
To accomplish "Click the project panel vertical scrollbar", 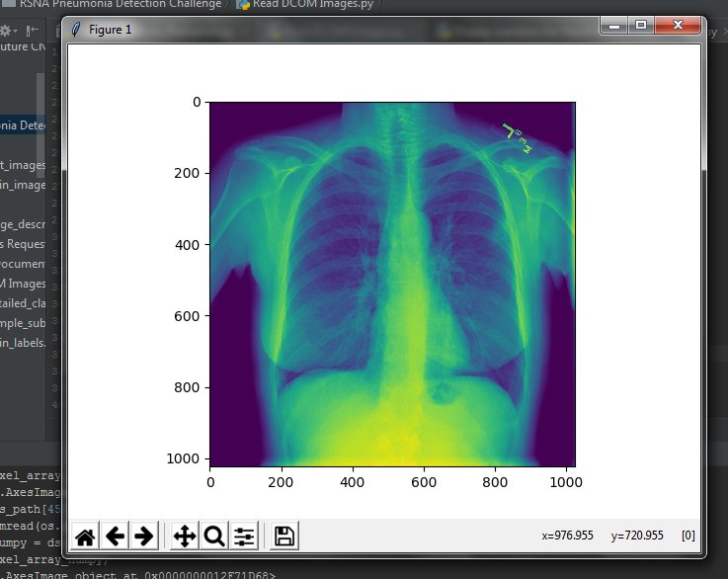I will pyautogui.click(x=40, y=125).
